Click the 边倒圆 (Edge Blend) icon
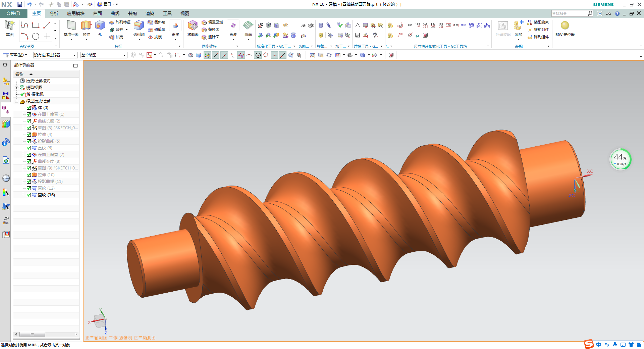Image resolution: width=644 pixels, height=349 pixels. [139, 26]
